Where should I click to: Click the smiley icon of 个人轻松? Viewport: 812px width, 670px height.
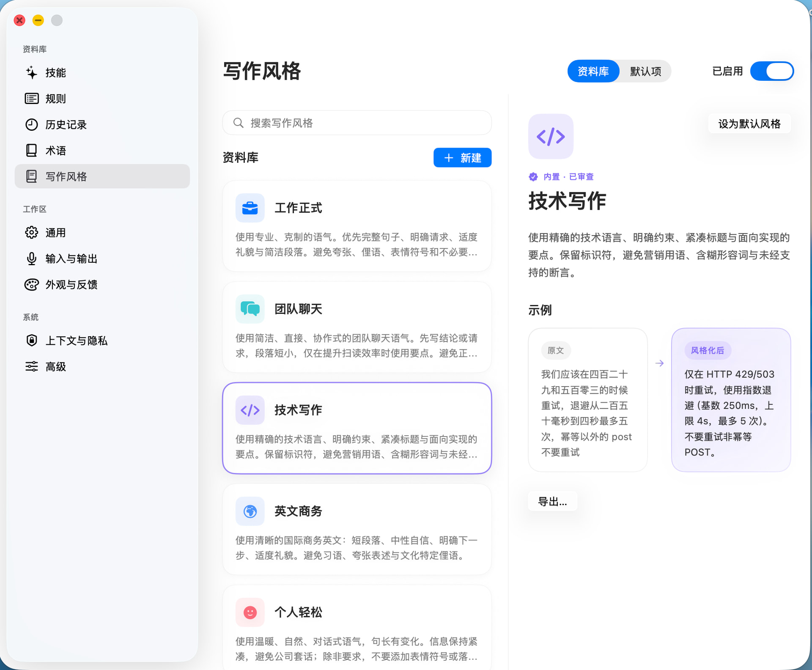click(250, 612)
